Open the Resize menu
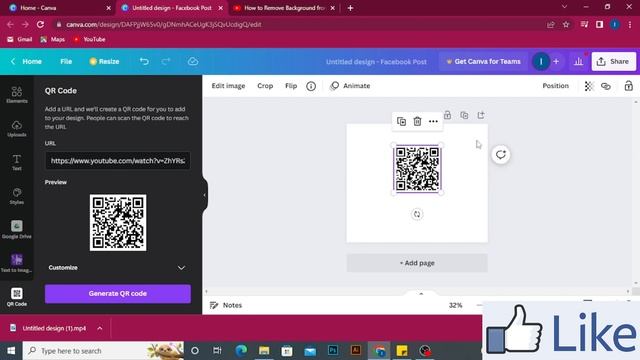This screenshot has height=360, width=640. [104, 61]
